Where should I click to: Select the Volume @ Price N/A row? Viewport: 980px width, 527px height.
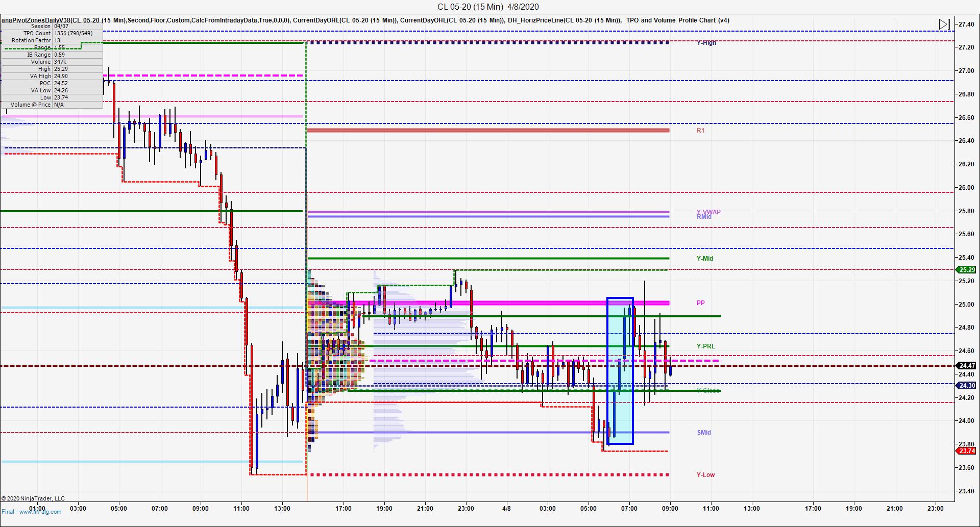52,105
